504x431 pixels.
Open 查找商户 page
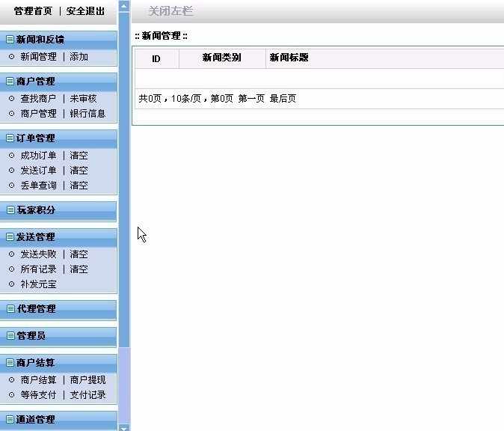pyautogui.click(x=38, y=99)
